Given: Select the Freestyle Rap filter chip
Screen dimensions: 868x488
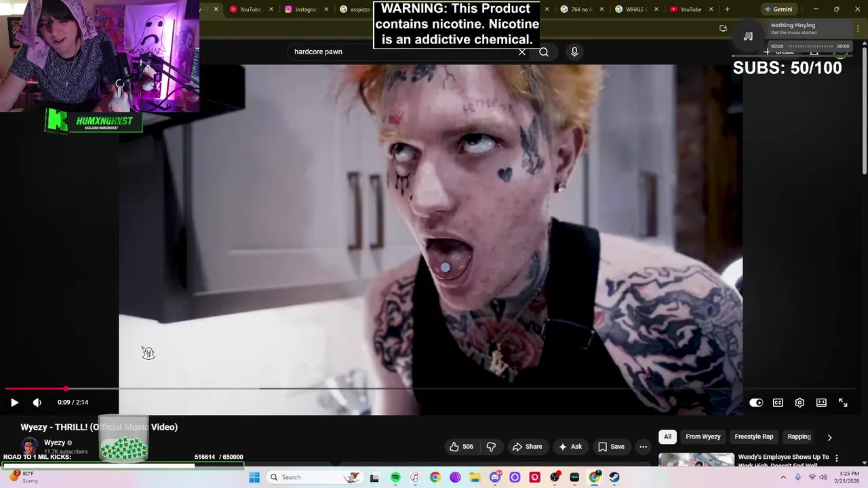Looking at the screenshot, I should (x=754, y=437).
